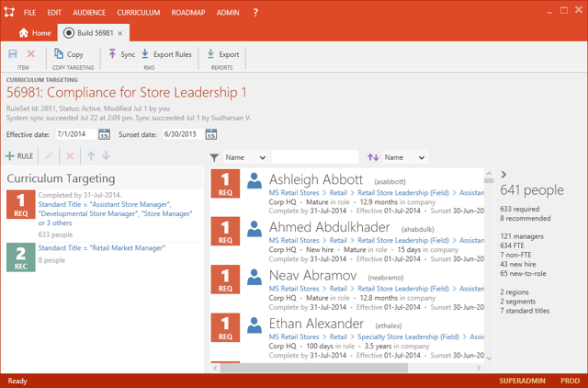Screen dimensions: 588x388
Task: Click the Ethan Alexander name
Action: pos(316,324)
